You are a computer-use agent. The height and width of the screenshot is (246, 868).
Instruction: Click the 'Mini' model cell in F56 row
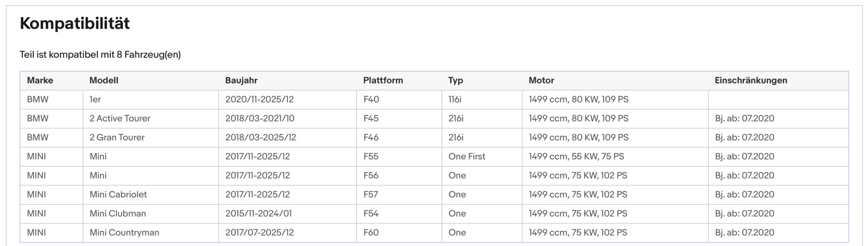(x=150, y=176)
